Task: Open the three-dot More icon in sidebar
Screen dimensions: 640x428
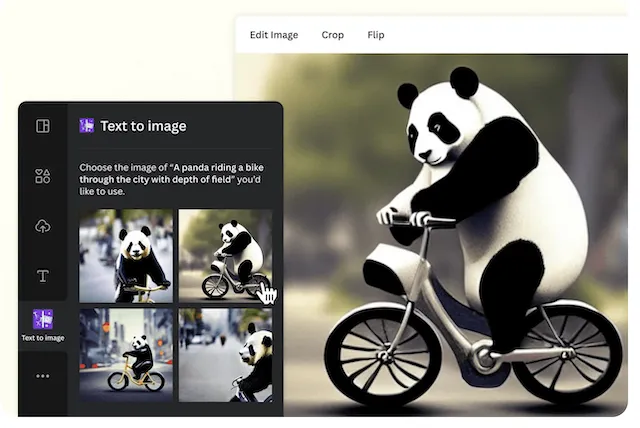Action: point(42,376)
